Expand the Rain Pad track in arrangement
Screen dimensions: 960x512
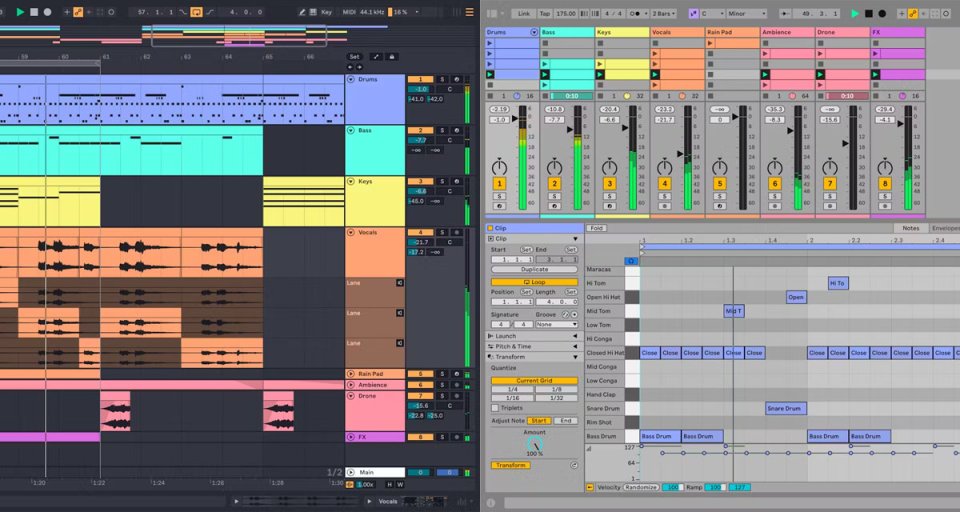[351, 374]
